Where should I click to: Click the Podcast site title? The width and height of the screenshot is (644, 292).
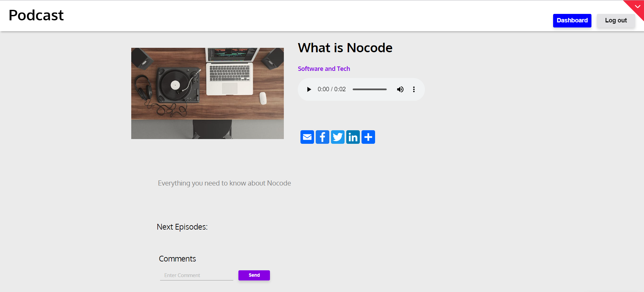(x=36, y=15)
